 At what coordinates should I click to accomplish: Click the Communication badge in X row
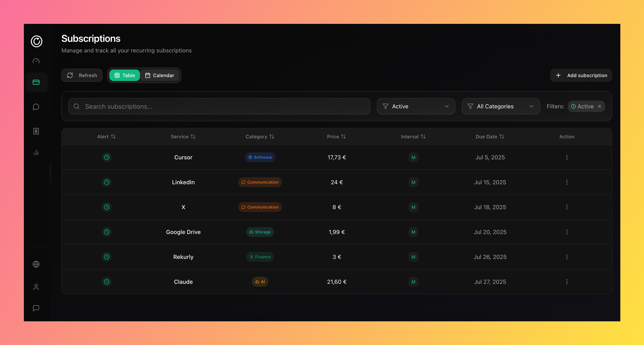coord(260,207)
